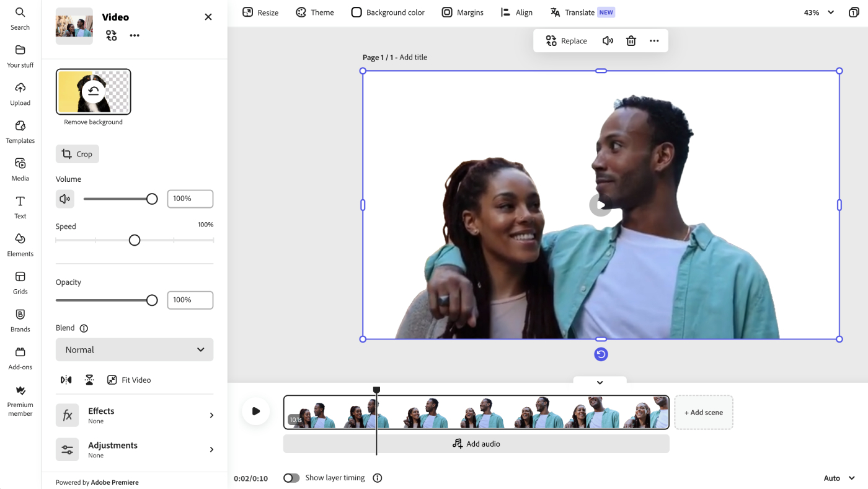This screenshot has width=868, height=489.
Task: Expand the Effects section
Action: click(135, 415)
